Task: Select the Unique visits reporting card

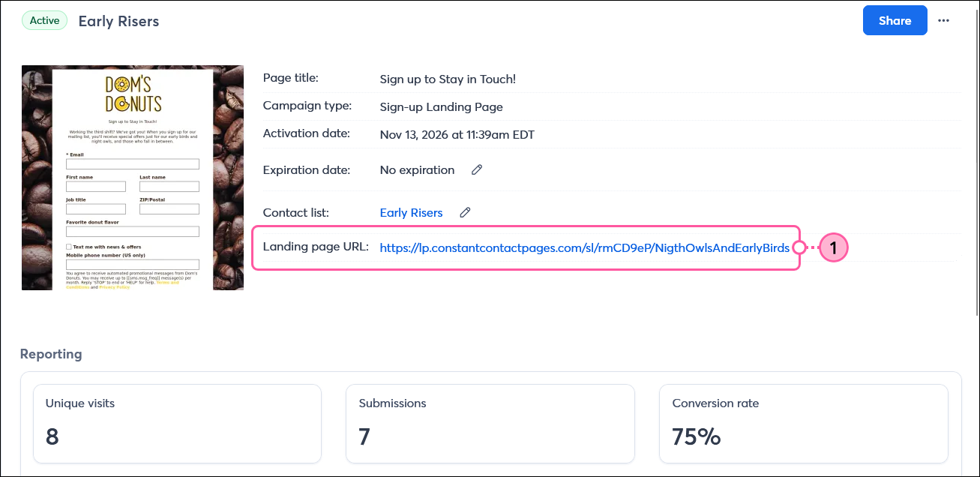Action: click(x=177, y=423)
